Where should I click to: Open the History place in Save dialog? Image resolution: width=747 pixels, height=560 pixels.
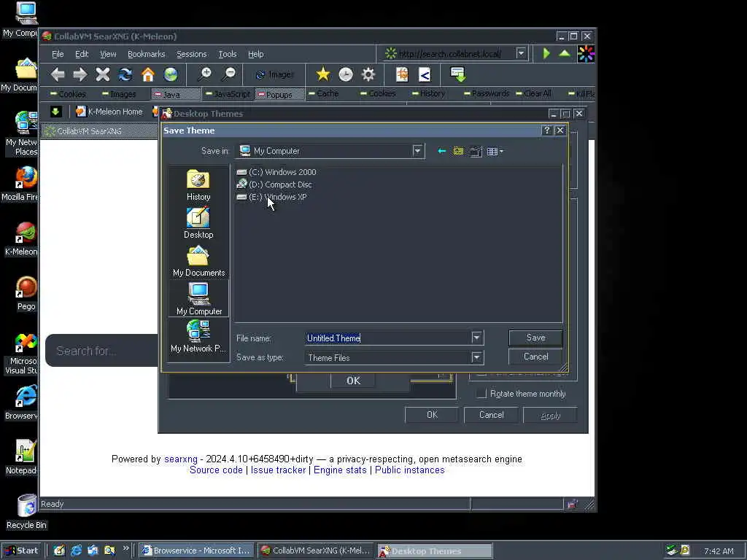pos(198,185)
